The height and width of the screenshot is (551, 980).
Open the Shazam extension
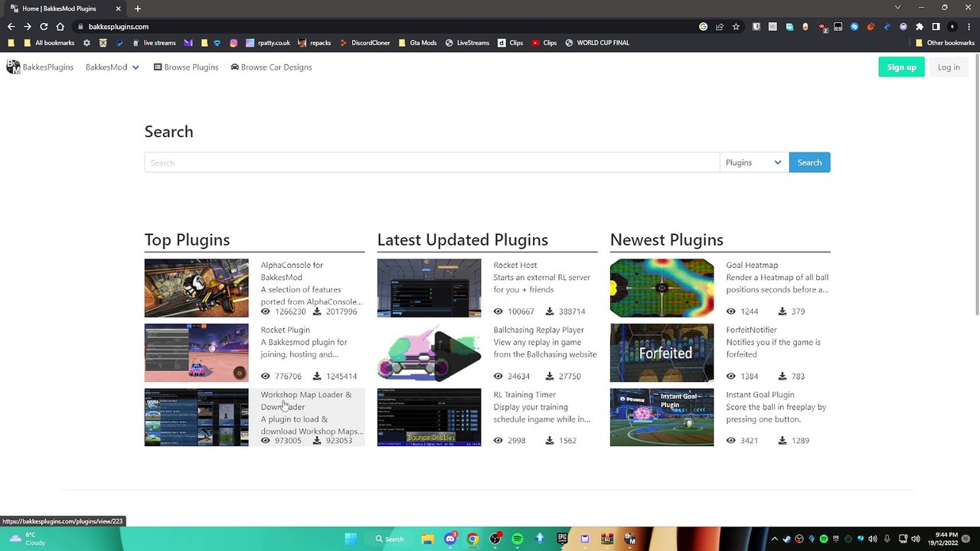pos(854,27)
